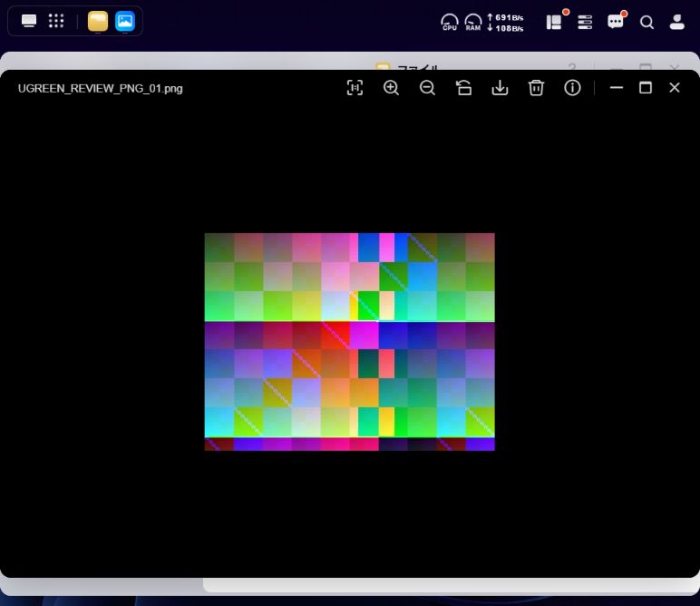This screenshot has width=700, height=606.
Task: Open the storage status icon
Action: pyautogui.click(x=585, y=22)
